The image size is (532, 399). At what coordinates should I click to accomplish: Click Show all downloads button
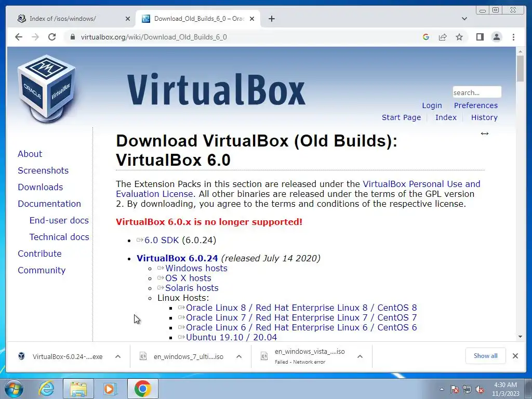point(486,355)
